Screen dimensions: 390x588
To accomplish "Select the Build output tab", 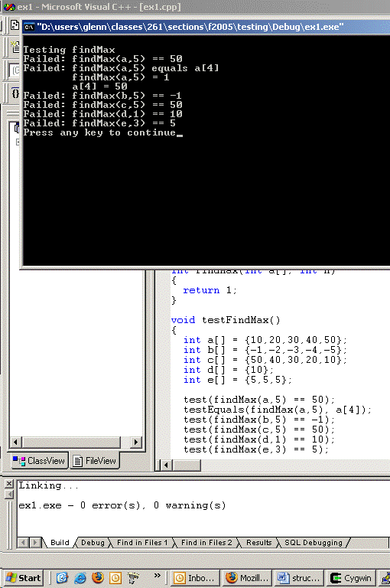I will 60,542.
